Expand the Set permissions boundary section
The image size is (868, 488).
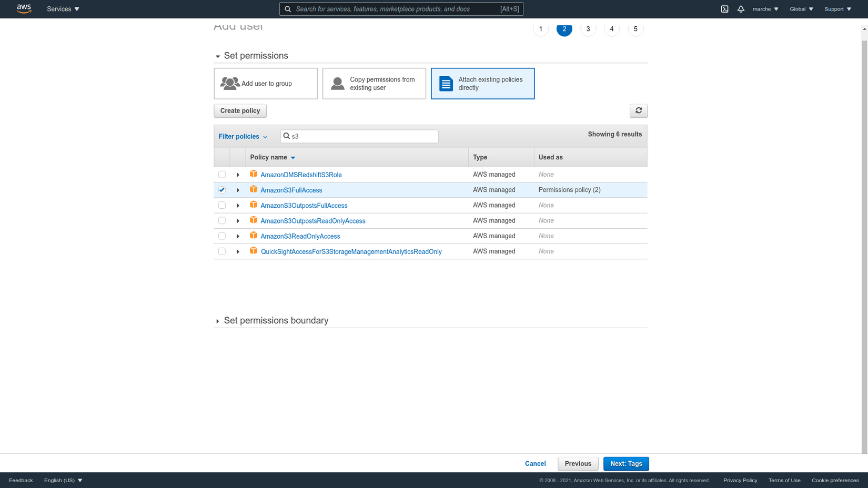tap(218, 321)
